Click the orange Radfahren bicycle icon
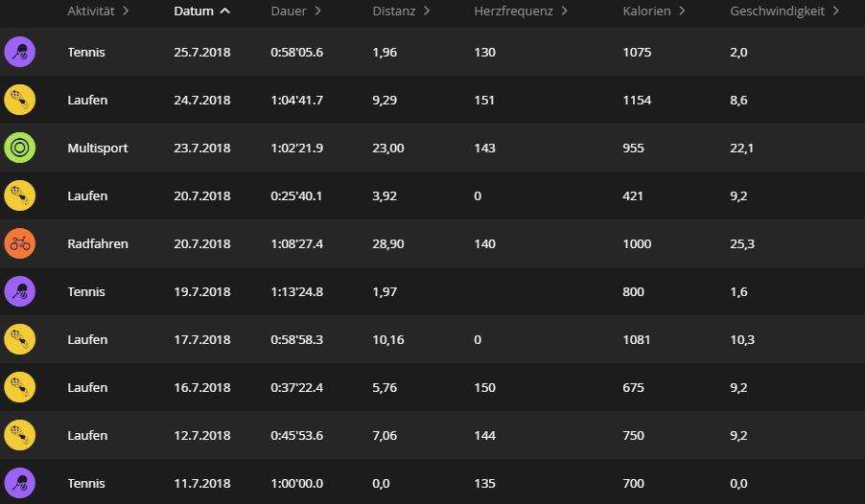Image resolution: width=865 pixels, height=504 pixels. [x=19, y=243]
